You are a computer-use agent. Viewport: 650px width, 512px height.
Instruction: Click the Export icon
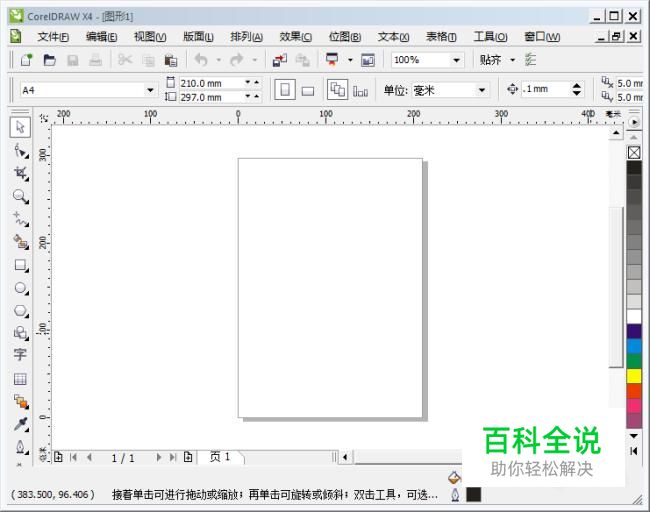(x=303, y=61)
